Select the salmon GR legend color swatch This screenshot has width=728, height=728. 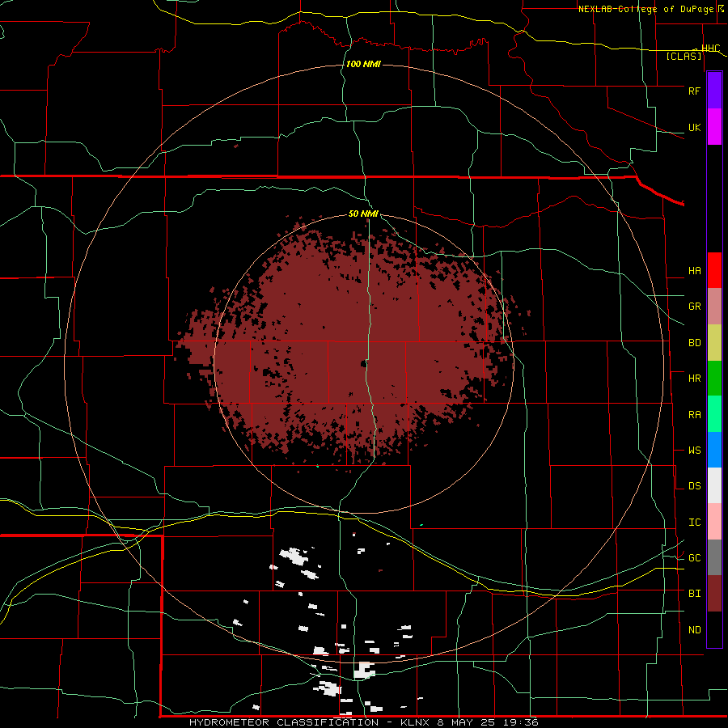click(714, 307)
